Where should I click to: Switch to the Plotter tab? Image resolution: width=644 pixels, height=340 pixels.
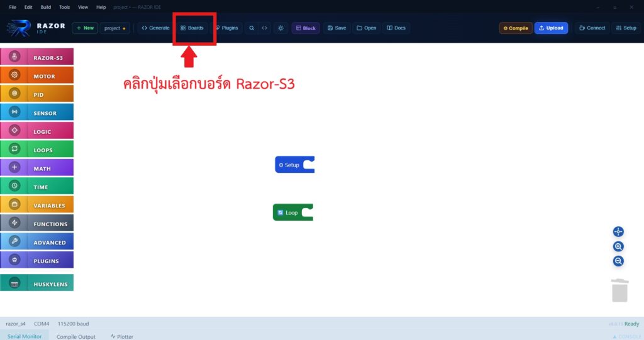[122, 336]
